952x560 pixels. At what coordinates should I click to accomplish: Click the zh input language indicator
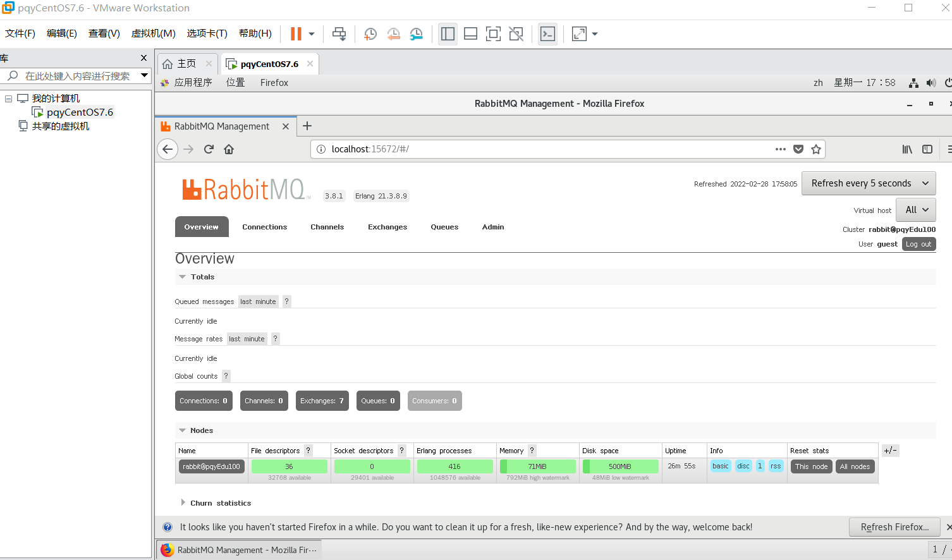tap(818, 83)
